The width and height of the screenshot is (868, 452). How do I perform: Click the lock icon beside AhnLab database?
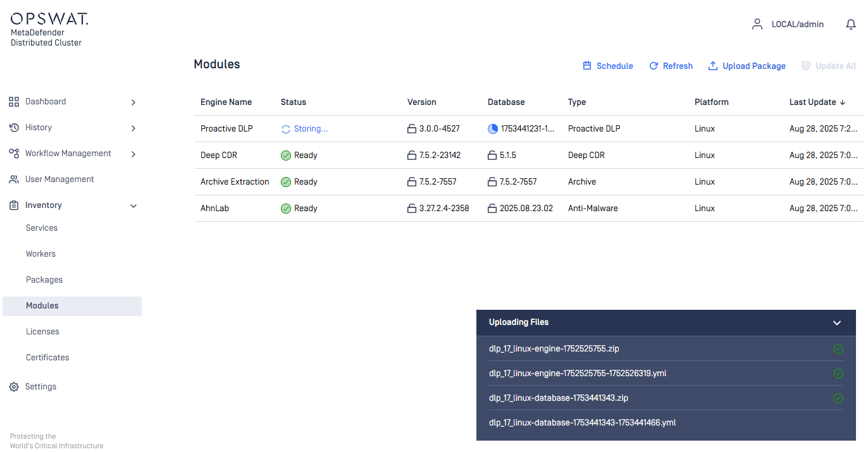[492, 209]
